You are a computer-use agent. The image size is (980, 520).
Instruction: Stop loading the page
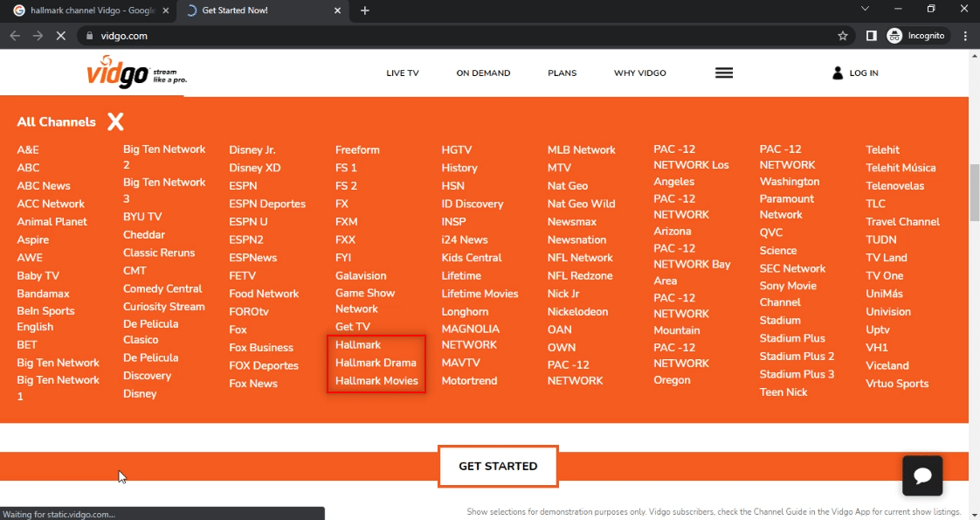(x=60, y=36)
